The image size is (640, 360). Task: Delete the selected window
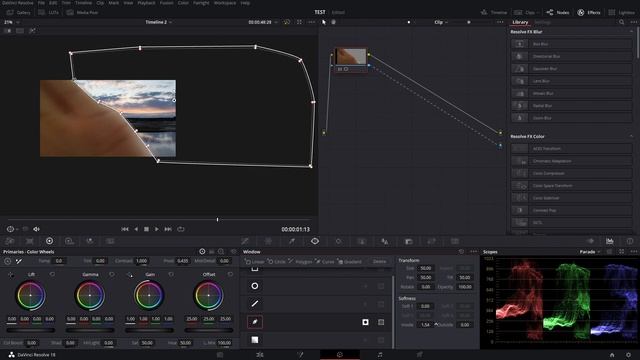(379, 261)
